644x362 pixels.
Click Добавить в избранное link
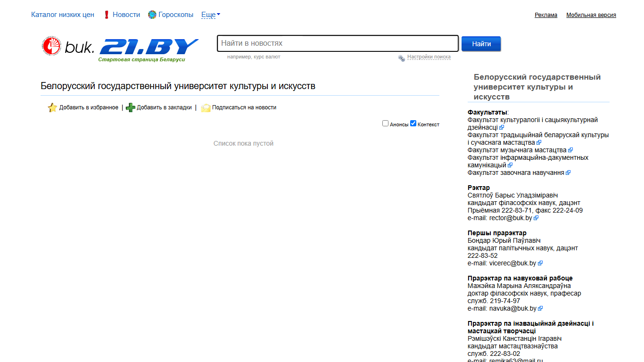89,107
